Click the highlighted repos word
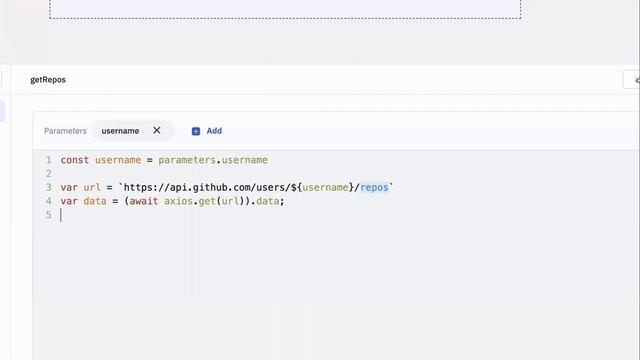This screenshot has width=640, height=360. (x=374, y=187)
